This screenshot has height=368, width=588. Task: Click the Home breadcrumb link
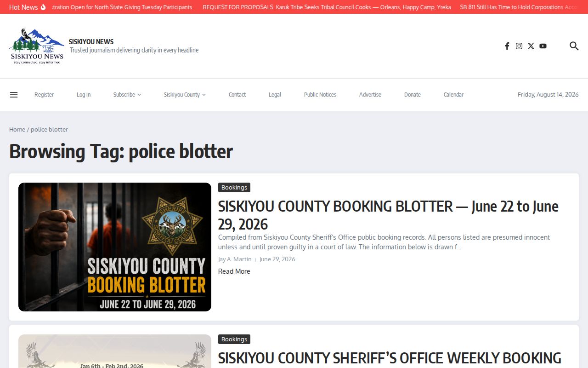coord(17,130)
